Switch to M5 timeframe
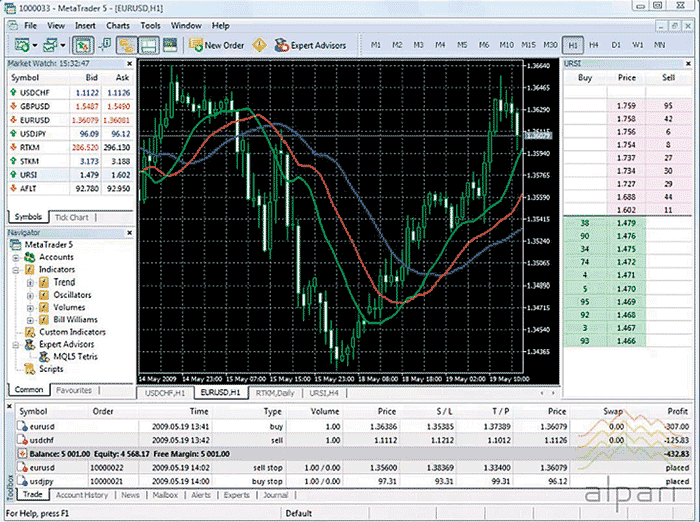700x522 pixels. 462,45
